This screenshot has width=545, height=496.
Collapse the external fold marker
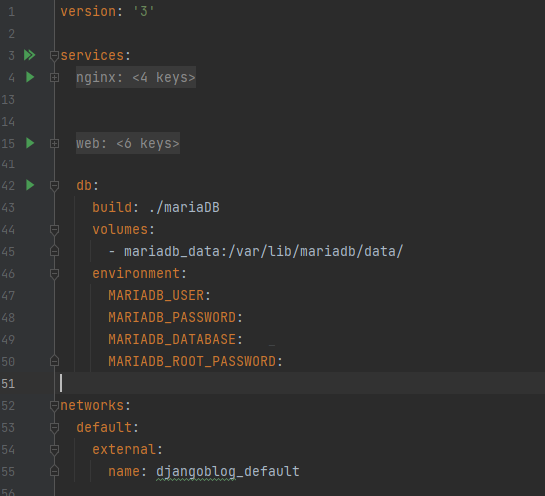tap(54, 450)
